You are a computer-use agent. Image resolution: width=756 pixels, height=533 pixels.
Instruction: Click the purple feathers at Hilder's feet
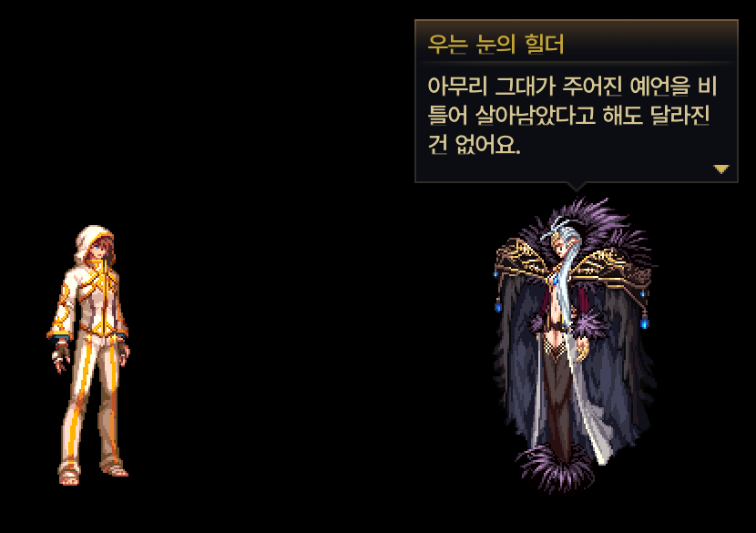click(x=555, y=468)
